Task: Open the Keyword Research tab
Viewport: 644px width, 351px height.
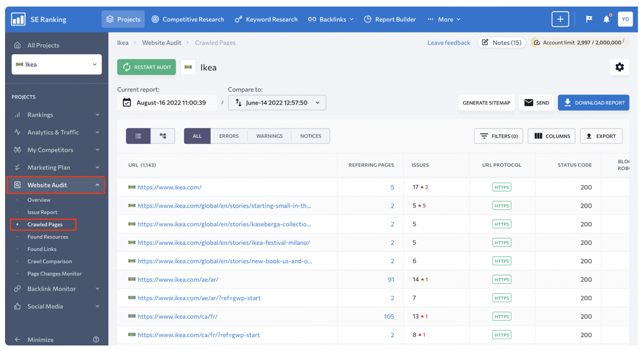Action: [266, 19]
